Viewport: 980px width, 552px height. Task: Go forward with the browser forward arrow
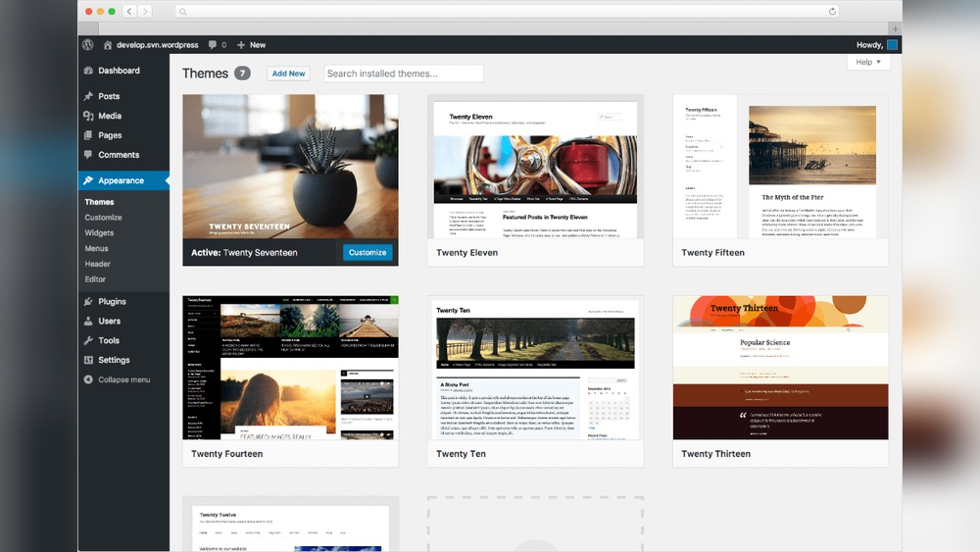tap(145, 11)
